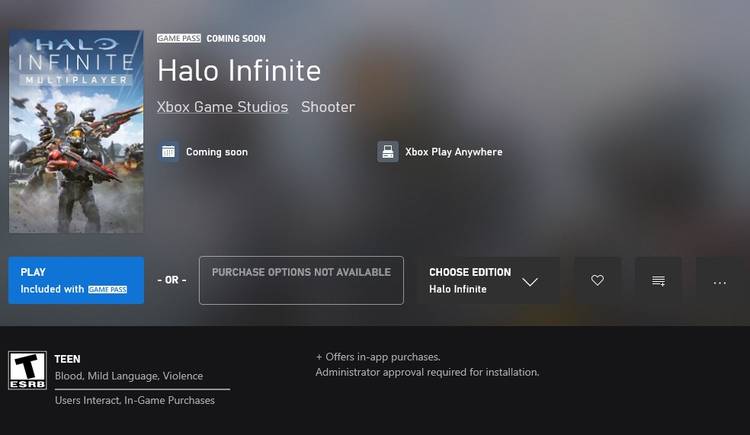This screenshot has height=435, width=750.
Task: Open the Xbox Game Studios publisher link
Action: pyautogui.click(x=222, y=107)
